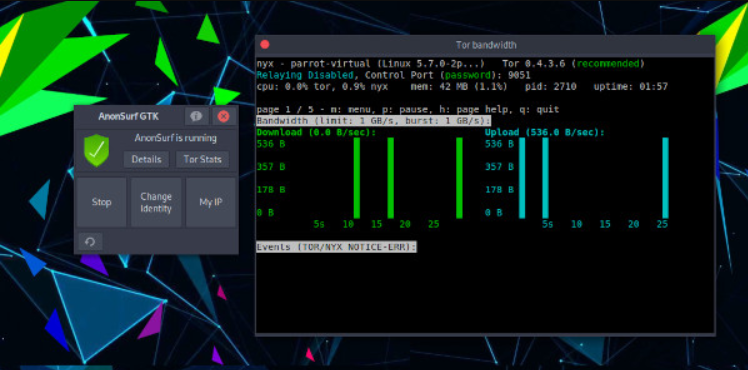Click the 'Download (0.0 B/sec):' label
The width and height of the screenshot is (748, 370).
point(316,132)
